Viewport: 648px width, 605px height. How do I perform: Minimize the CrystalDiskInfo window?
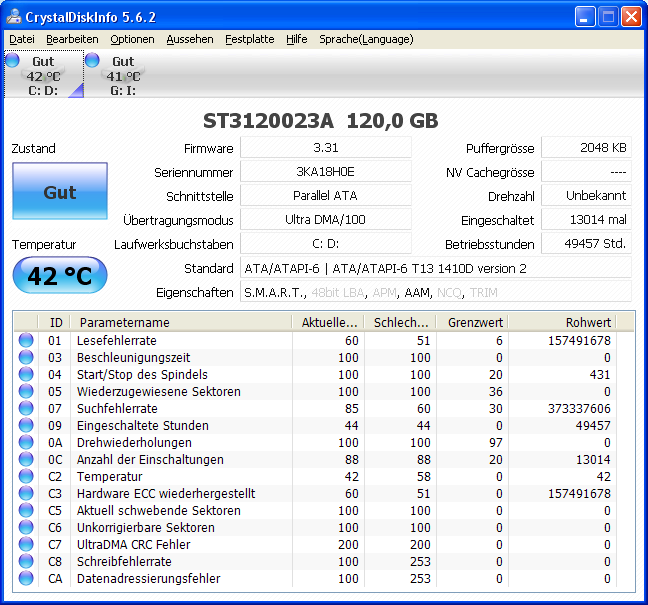tap(585, 17)
